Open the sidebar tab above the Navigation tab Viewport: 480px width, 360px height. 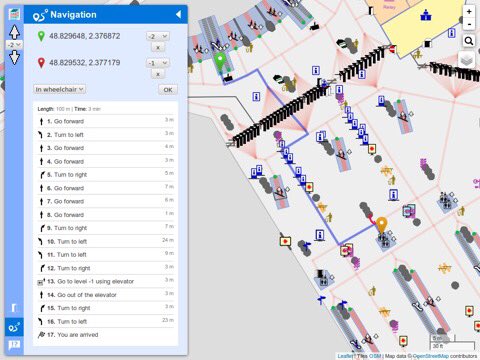tap(14, 308)
